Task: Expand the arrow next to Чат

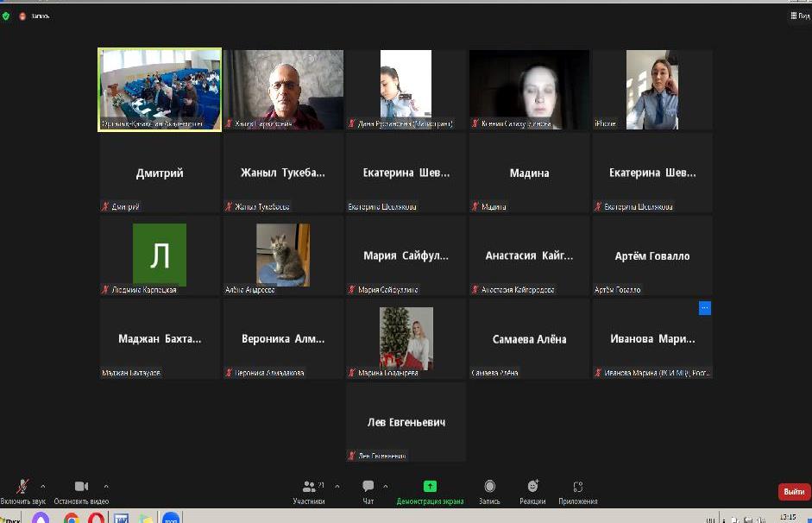Action: (385, 486)
